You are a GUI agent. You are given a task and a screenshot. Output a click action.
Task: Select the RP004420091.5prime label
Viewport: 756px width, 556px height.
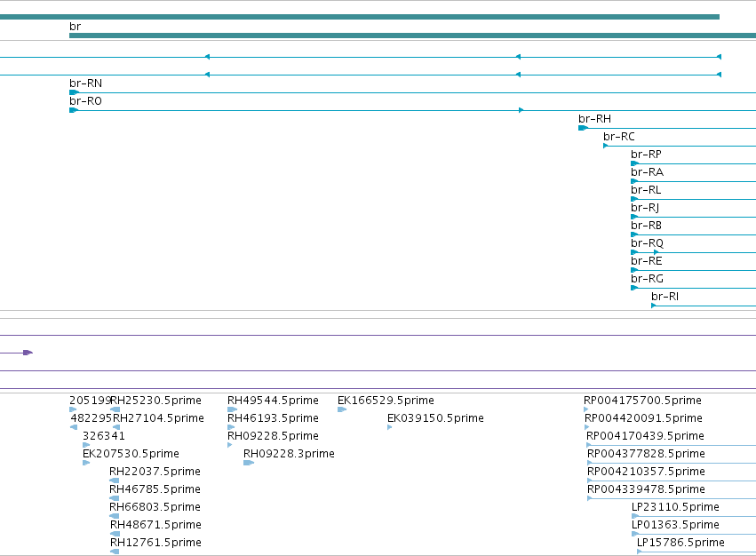tap(643, 418)
